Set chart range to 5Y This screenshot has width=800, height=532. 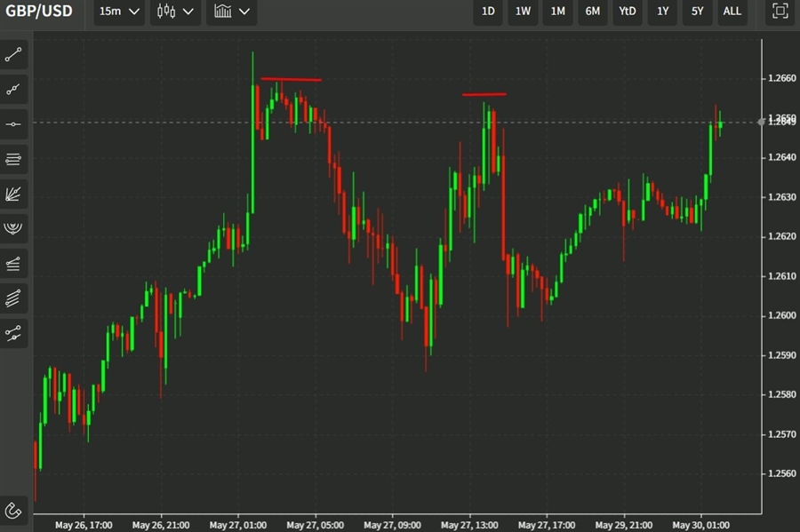(698, 12)
